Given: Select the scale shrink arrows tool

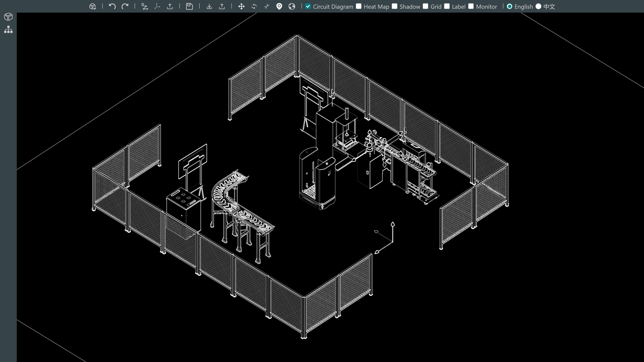Looking at the screenshot, I should [267, 7].
